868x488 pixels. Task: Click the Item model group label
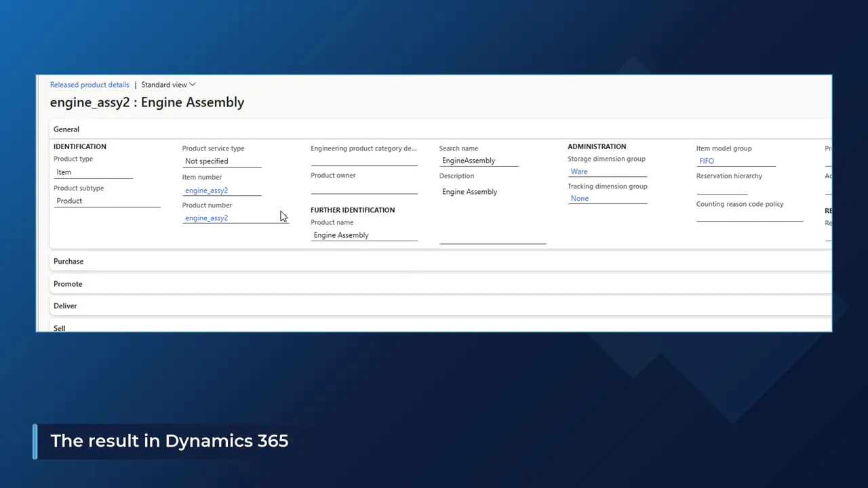[x=724, y=148]
